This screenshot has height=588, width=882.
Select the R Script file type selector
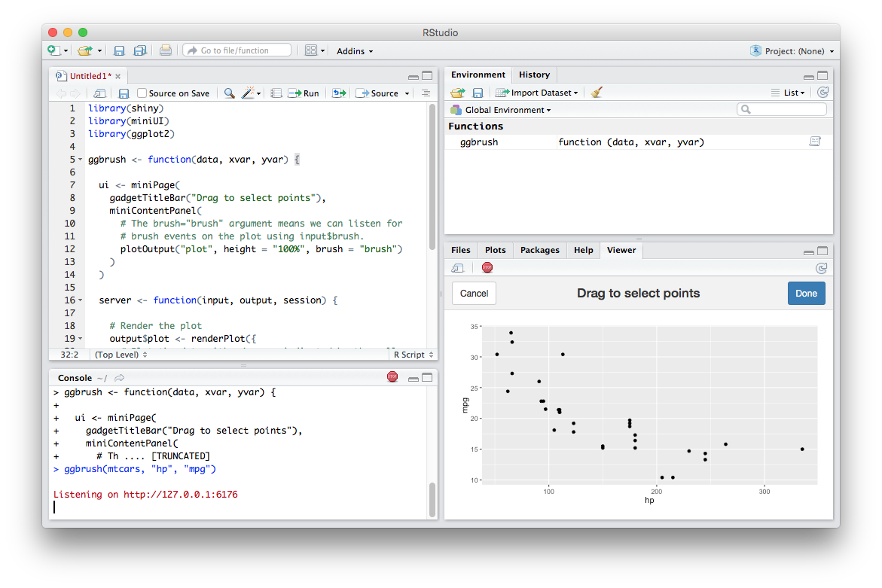click(x=409, y=354)
